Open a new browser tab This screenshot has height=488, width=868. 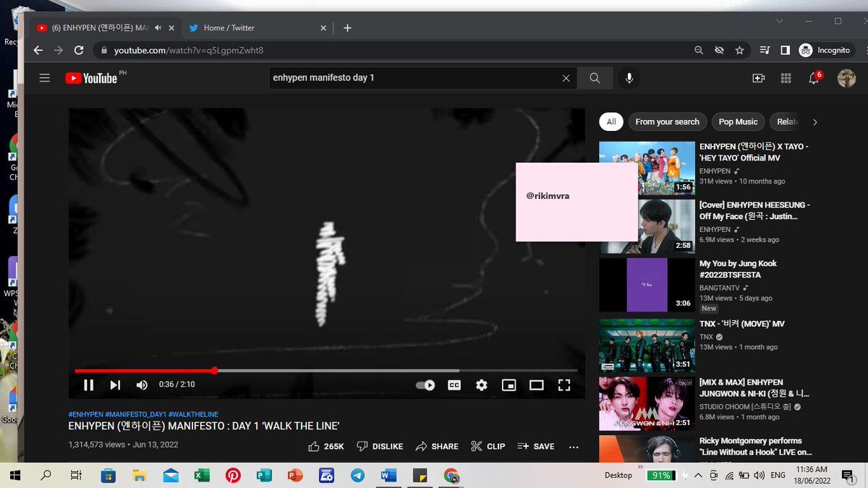pos(347,27)
